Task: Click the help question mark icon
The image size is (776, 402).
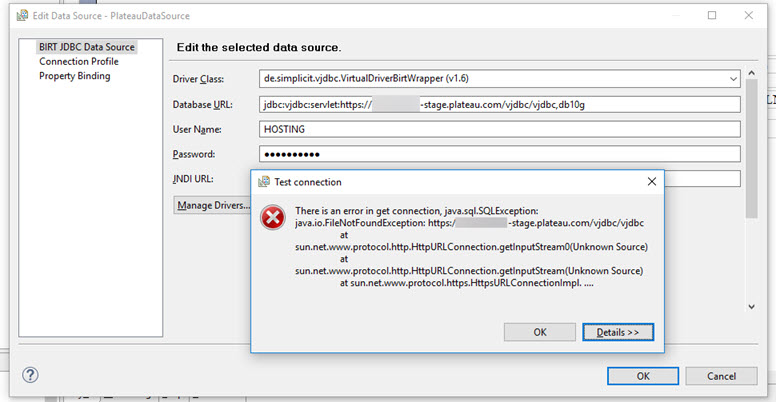Action: 30,375
